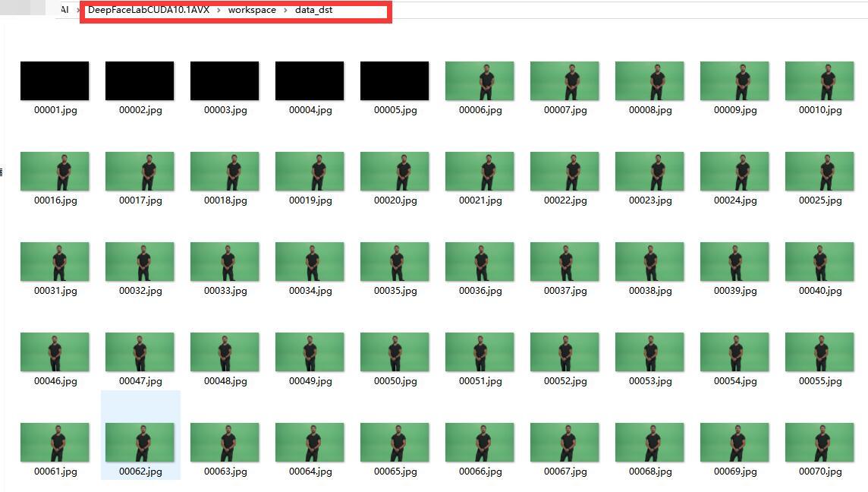Click the 00070.jpg file name label
This screenshot has height=492, width=868.
click(x=820, y=471)
